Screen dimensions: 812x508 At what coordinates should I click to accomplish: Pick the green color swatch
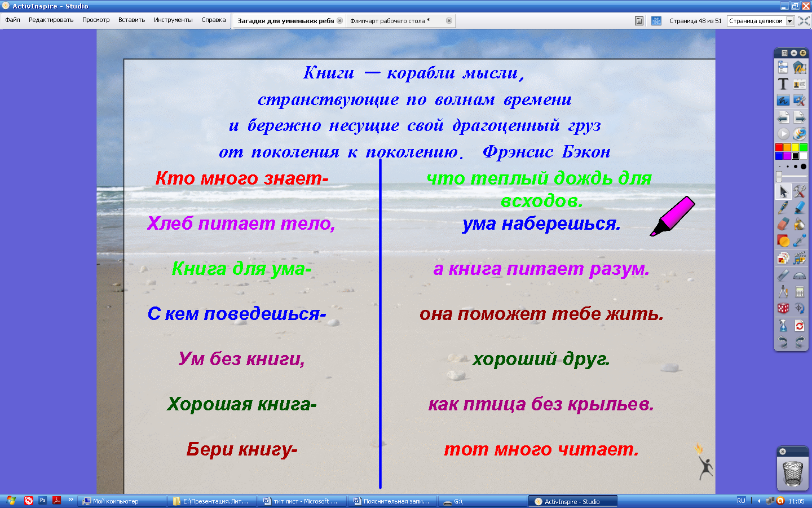[804, 147]
